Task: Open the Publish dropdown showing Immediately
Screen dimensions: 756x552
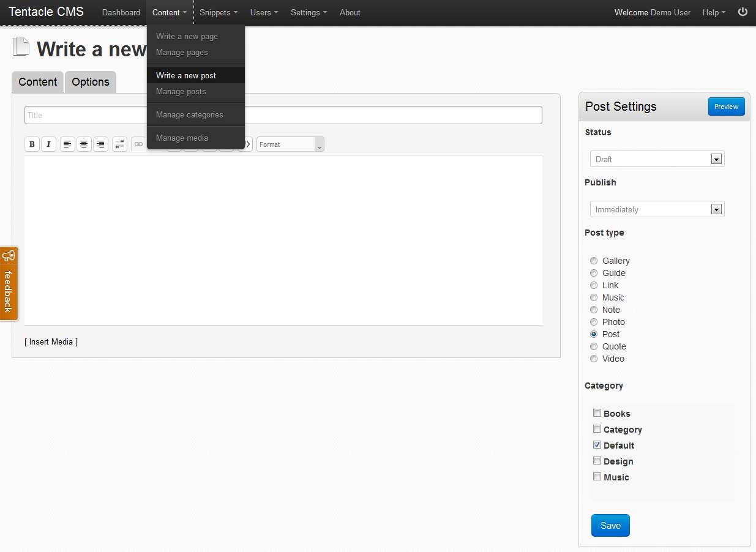Action: pos(657,209)
